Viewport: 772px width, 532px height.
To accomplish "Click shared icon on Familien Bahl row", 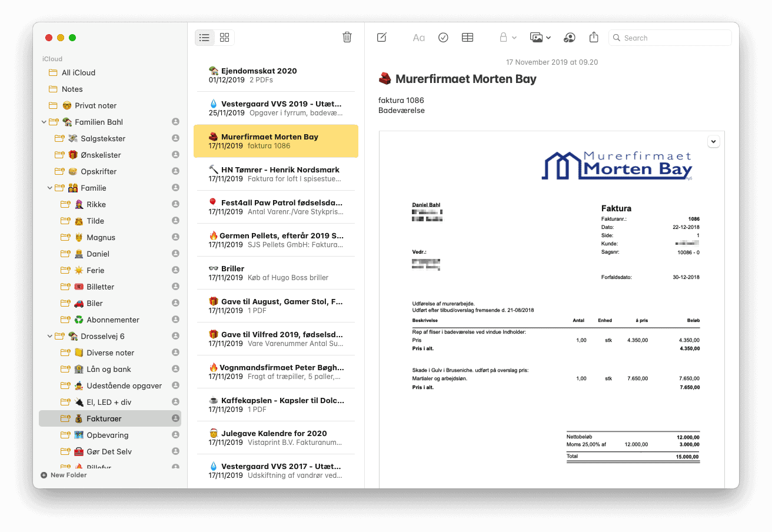I will [x=175, y=122].
